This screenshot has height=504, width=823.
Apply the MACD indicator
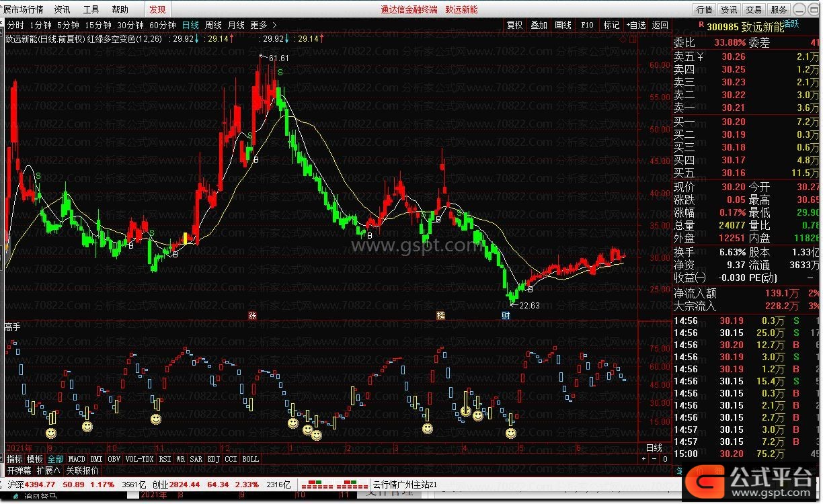click(x=77, y=459)
